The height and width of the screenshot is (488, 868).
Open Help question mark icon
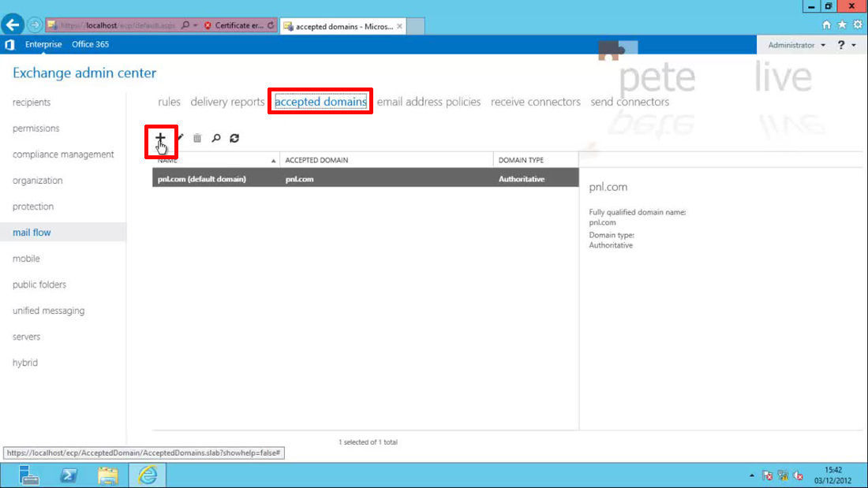tap(841, 45)
